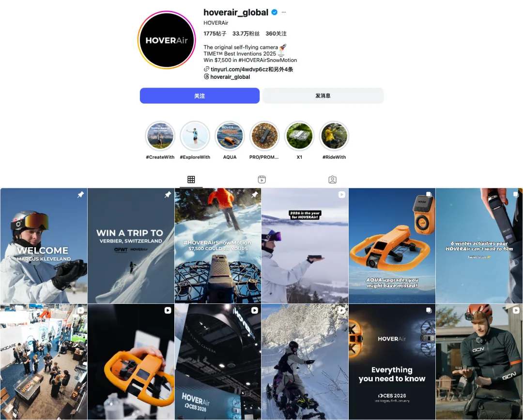523x420 pixels.
Task: Switch to the Reels tab
Action: click(262, 180)
